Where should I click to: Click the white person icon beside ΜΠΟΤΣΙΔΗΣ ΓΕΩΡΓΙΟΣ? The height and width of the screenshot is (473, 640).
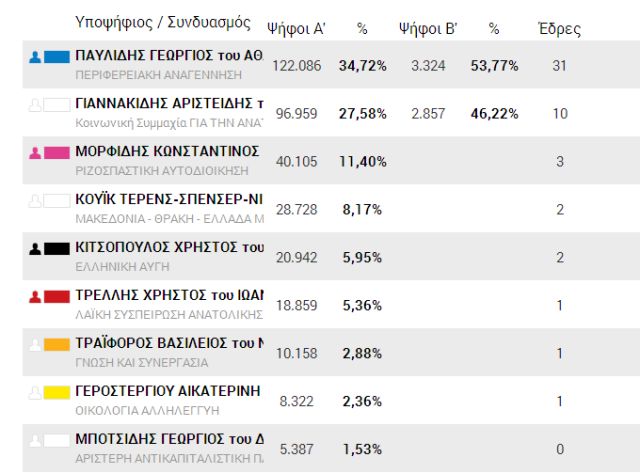tap(35, 439)
